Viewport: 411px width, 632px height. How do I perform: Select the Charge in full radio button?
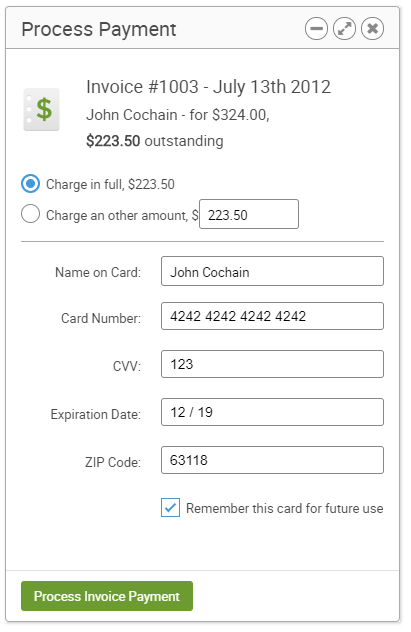[x=31, y=184]
